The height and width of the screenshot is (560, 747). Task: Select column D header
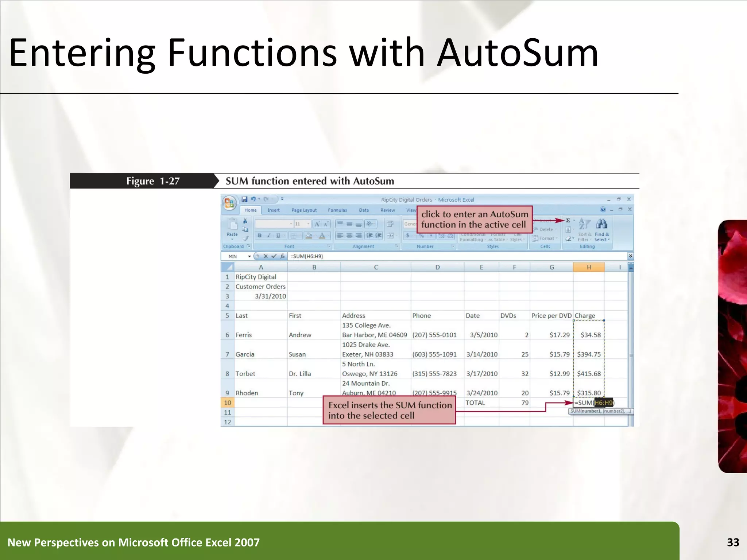[x=437, y=267]
